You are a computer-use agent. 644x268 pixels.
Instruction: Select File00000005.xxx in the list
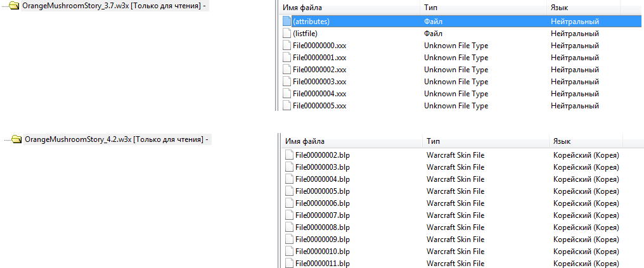319,106
